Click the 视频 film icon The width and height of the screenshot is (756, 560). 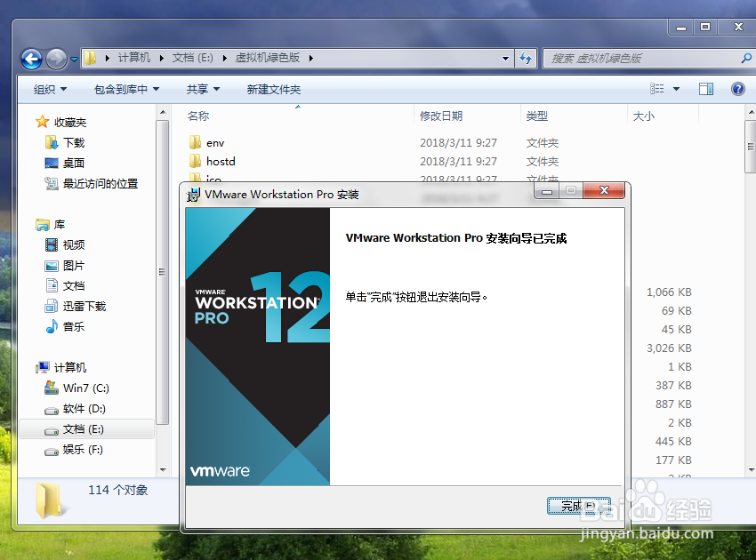click(52, 244)
